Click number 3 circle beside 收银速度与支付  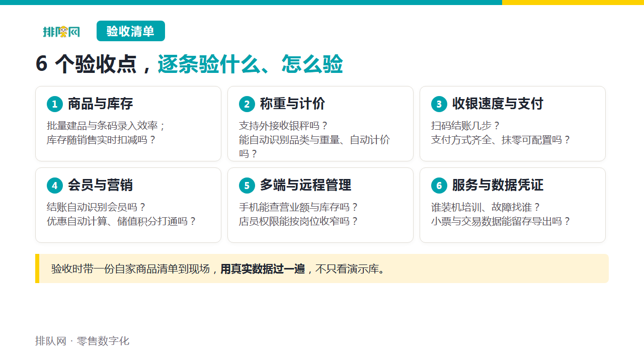[x=439, y=104]
